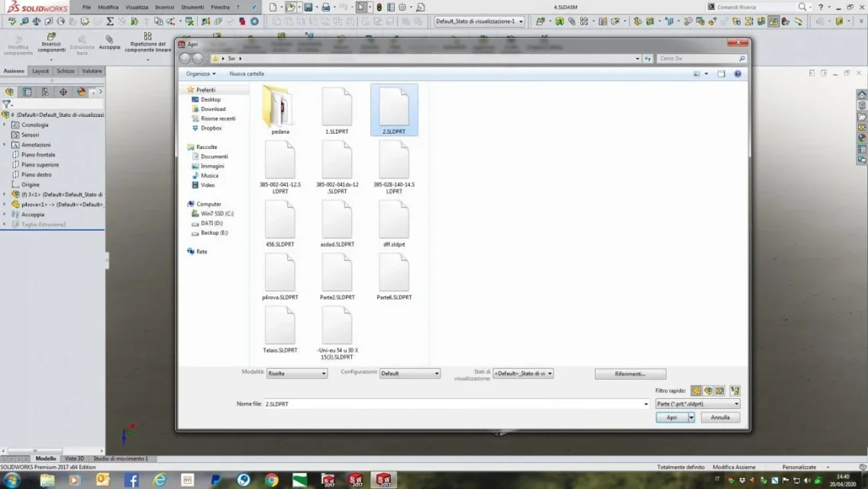Image resolution: width=868 pixels, height=489 pixels.
Task: Select the FeatureManager design tree tab icon
Action: (x=9, y=92)
